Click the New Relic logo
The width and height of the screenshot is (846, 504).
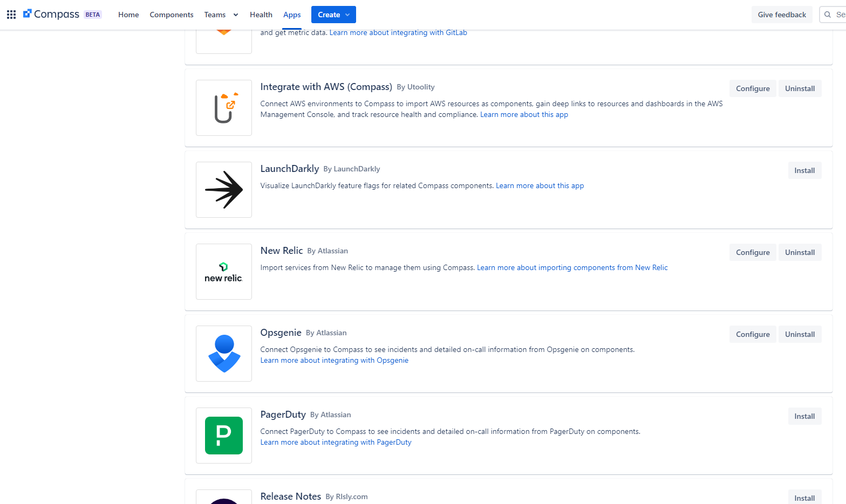click(x=224, y=272)
